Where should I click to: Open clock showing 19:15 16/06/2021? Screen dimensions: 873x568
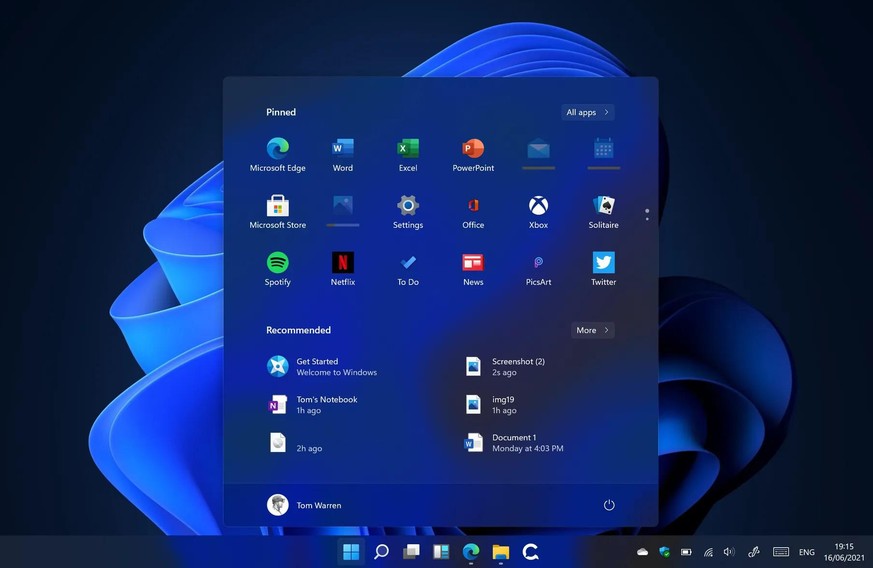[844, 552]
